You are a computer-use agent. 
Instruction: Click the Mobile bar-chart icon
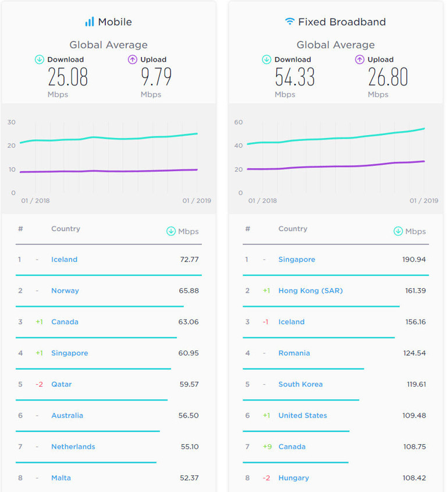point(90,22)
